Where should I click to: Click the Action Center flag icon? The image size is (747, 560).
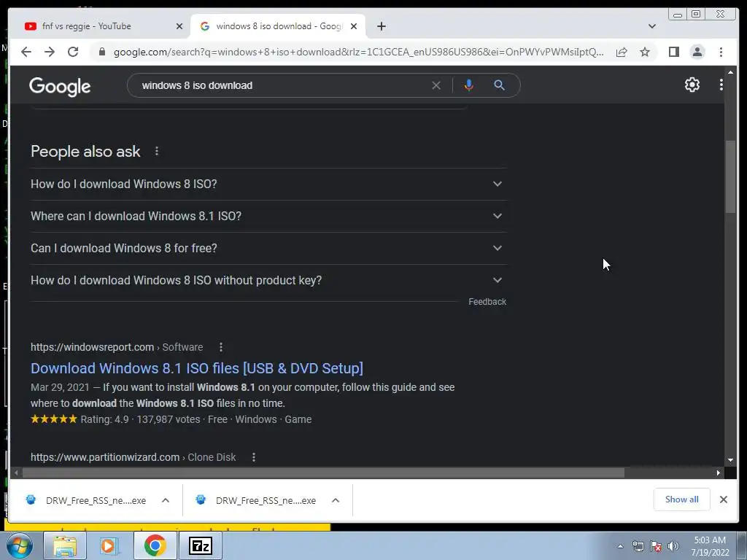pyautogui.click(x=656, y=547)
